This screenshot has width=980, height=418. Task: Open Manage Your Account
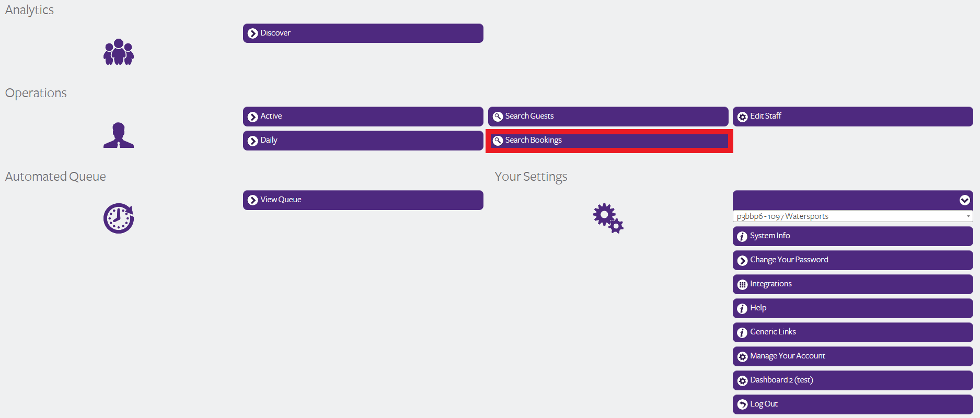(x=852, y=356)
